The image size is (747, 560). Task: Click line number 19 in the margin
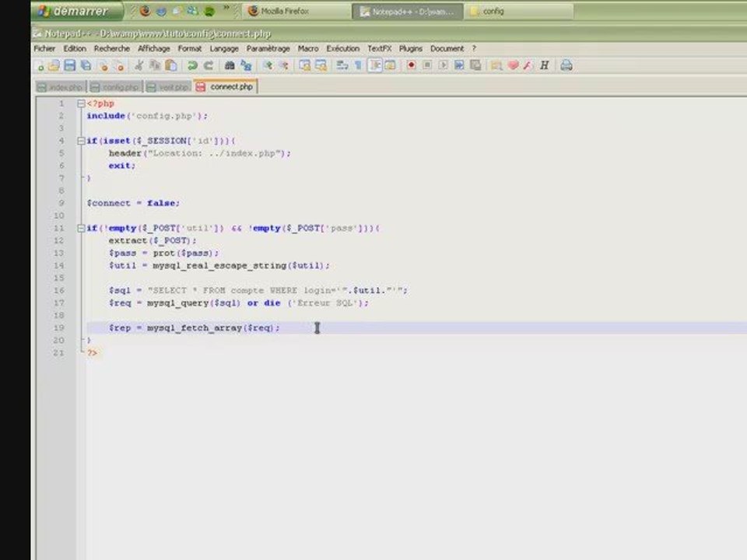pos(58,328)
